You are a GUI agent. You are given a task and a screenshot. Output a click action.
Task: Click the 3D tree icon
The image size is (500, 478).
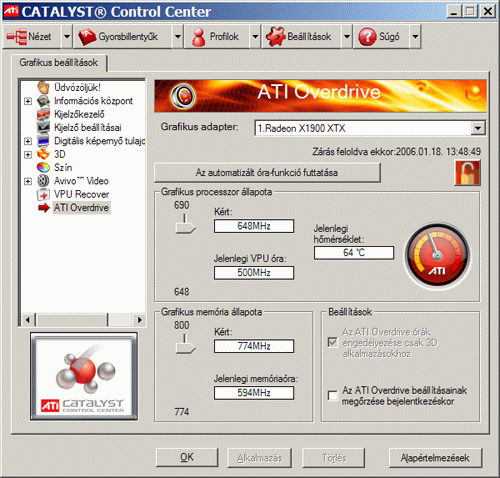[43, 154]
